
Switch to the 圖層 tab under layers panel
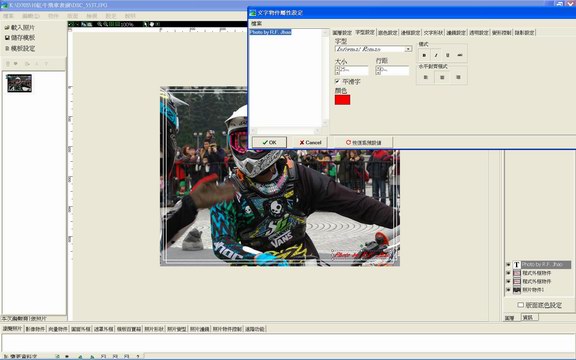pos(510,318)
